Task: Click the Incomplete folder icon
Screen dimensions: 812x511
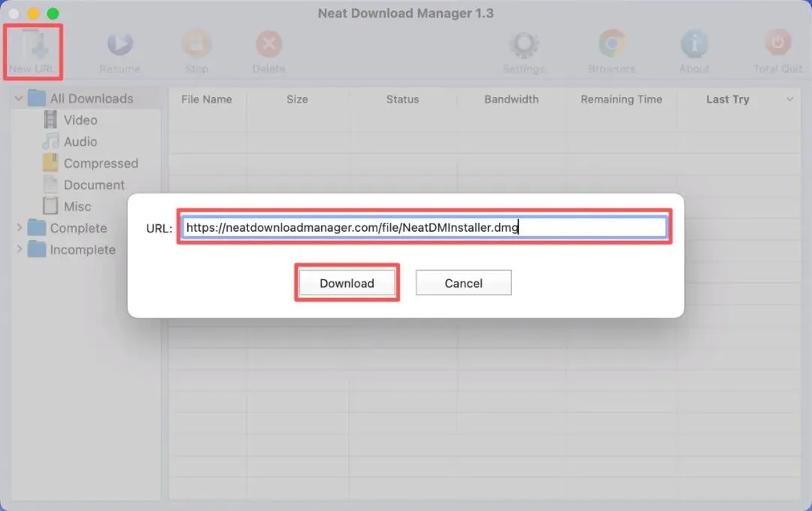Action: (37, 249)
